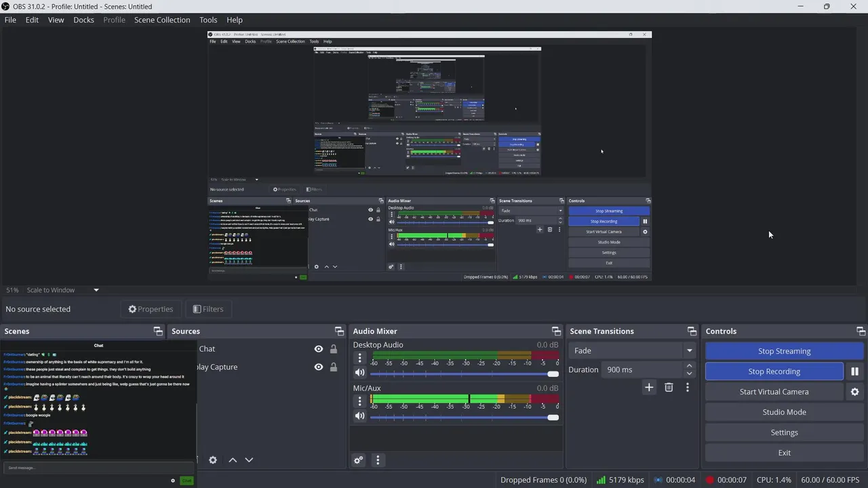Open the View menu
Screen dimensions: 868x488
56,20
